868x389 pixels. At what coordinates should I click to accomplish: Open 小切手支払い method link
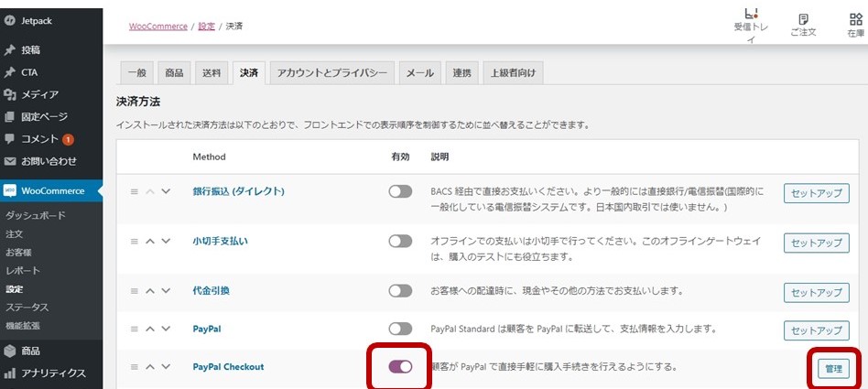pos(220,242)
